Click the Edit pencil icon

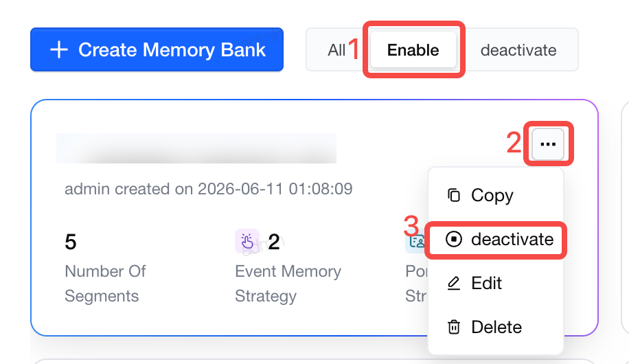click(x=454, y=284)
